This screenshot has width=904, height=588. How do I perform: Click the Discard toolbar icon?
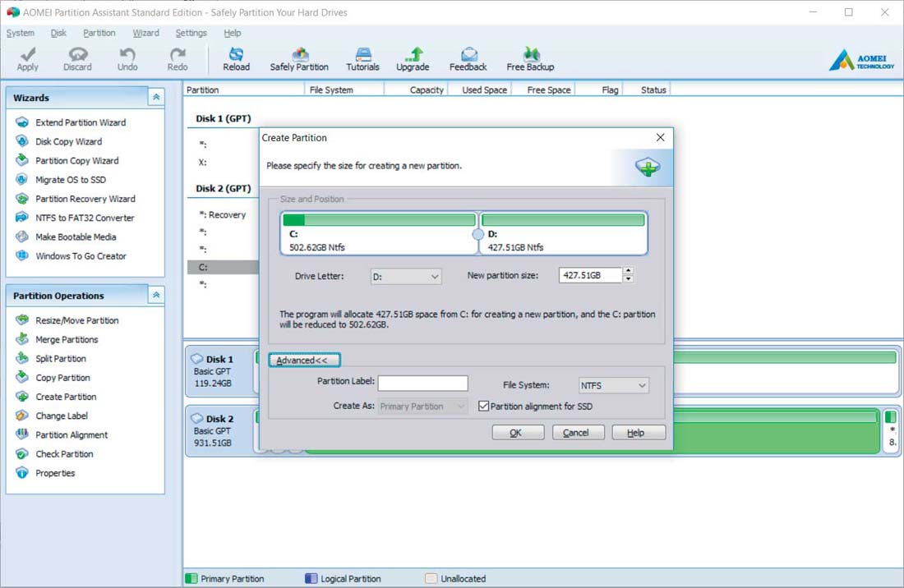[x=77, y=59]
